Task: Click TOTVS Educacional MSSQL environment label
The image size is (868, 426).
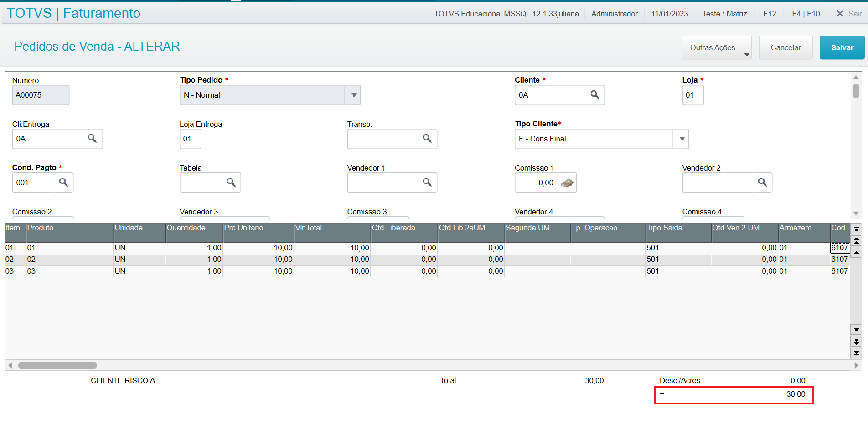Action: (506, 14)
